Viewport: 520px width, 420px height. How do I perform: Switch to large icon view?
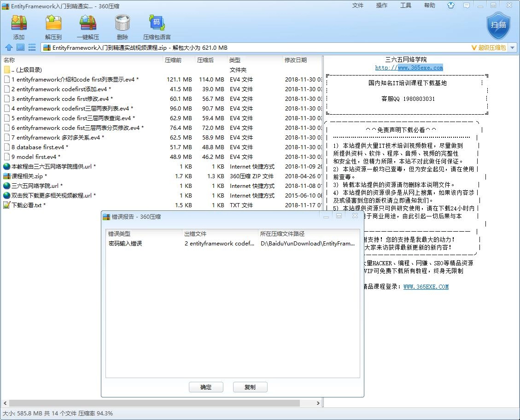pos(20,47)
